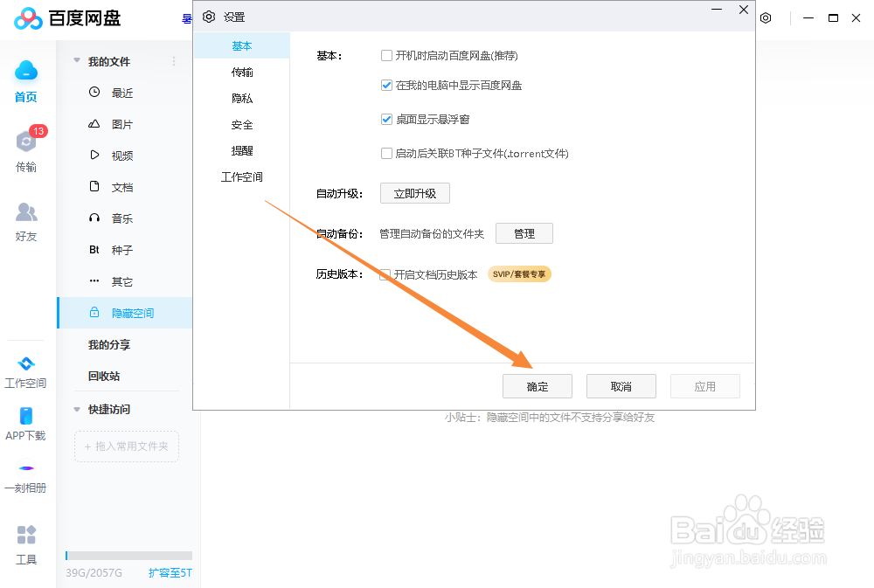Click the 立即升级 button
Viewport: 874px width, 588px height.
414,193
